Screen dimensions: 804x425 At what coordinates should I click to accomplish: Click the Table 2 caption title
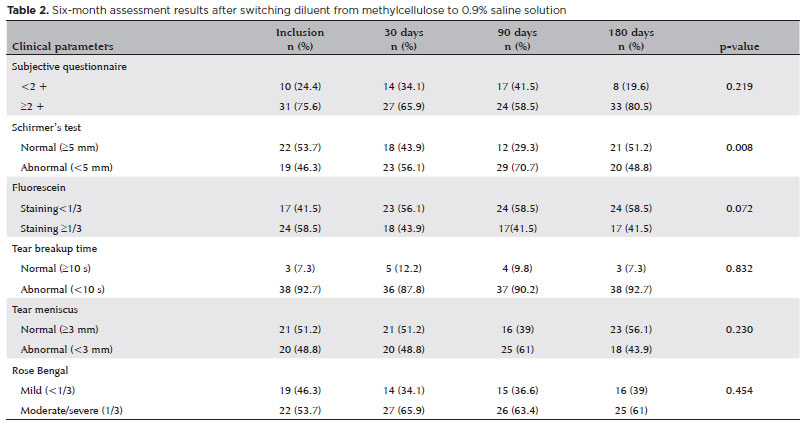[x=290, y=10]
